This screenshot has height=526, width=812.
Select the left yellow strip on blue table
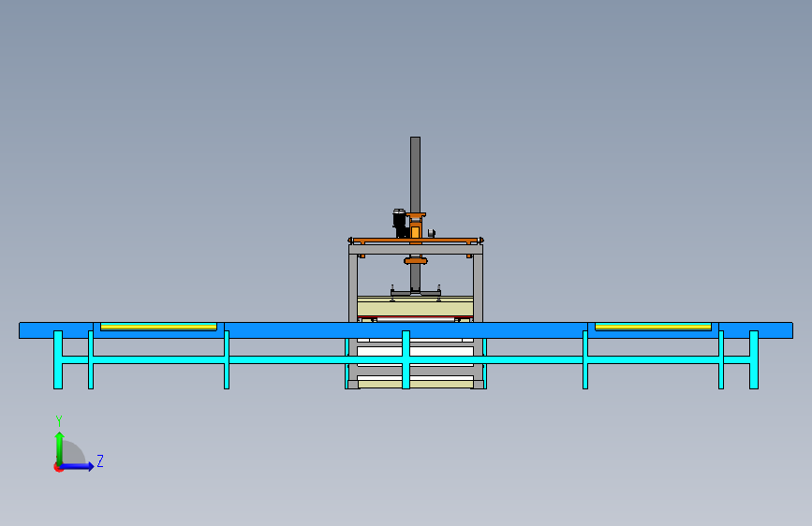click(158, 327)
